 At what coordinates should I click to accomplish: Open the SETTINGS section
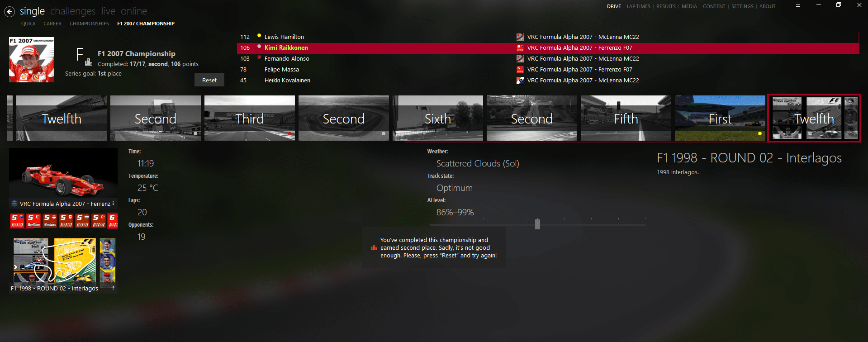click(743, 6)
